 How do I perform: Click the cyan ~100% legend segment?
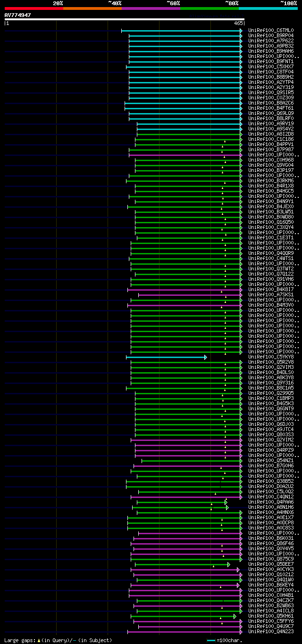pyautogui.click(x=268, y=8)
